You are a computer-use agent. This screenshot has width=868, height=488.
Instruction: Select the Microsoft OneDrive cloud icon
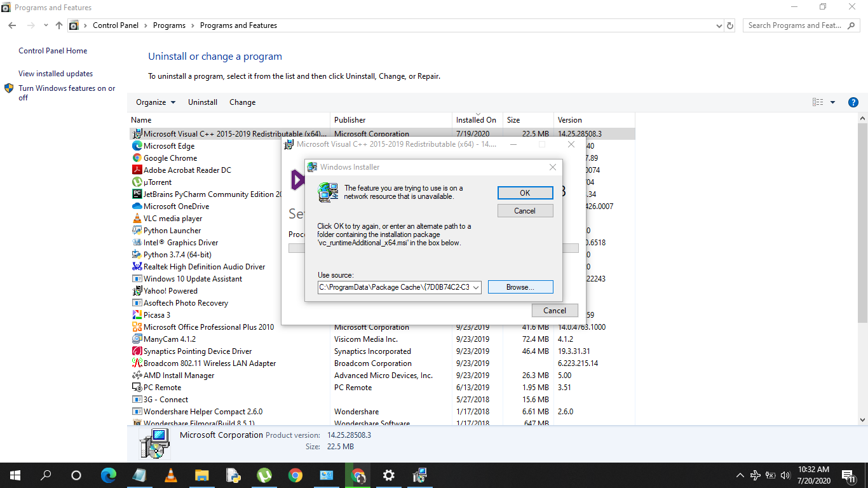137,207
